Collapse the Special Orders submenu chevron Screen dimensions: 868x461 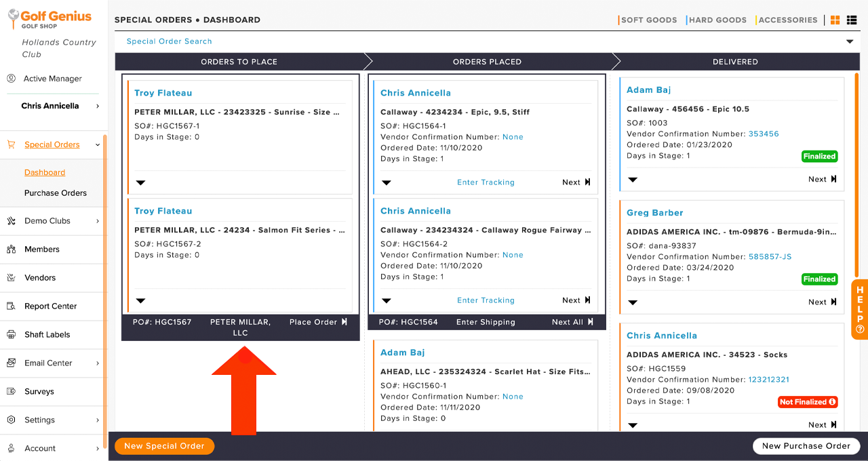pos(98,144)
